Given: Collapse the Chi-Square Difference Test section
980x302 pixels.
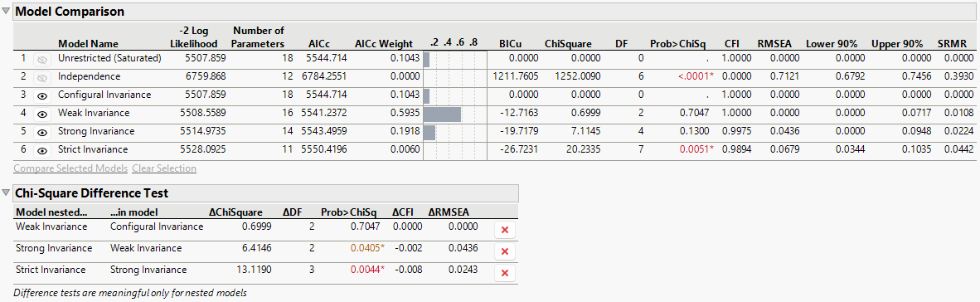Looking at the screenshot, I should coord(7,193).
